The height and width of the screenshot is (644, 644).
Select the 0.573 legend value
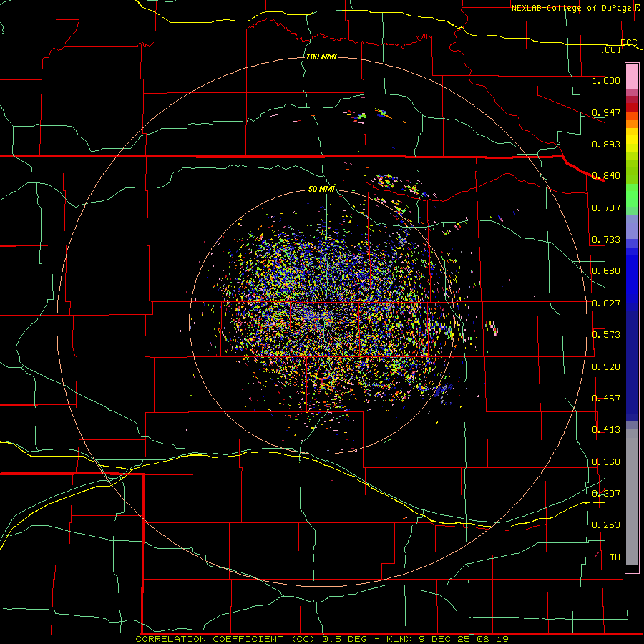click(606, 335)
